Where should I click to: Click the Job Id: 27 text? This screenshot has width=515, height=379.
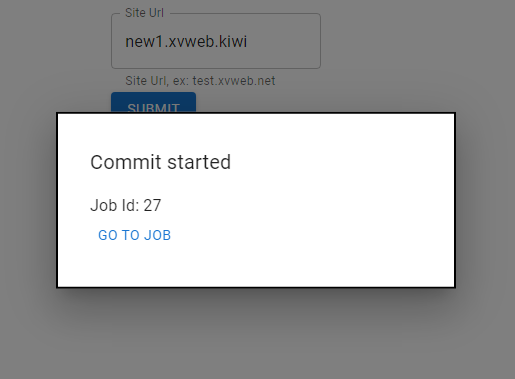(x=126, y=205)
